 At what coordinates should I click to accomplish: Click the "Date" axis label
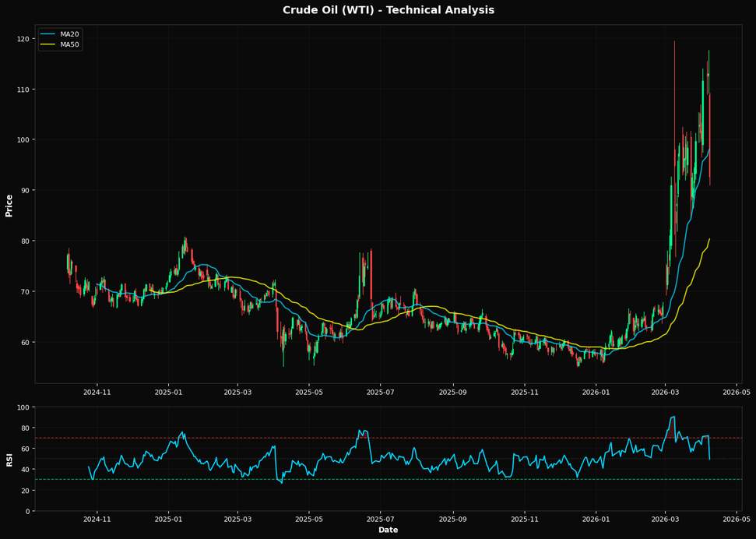[389, 530]
